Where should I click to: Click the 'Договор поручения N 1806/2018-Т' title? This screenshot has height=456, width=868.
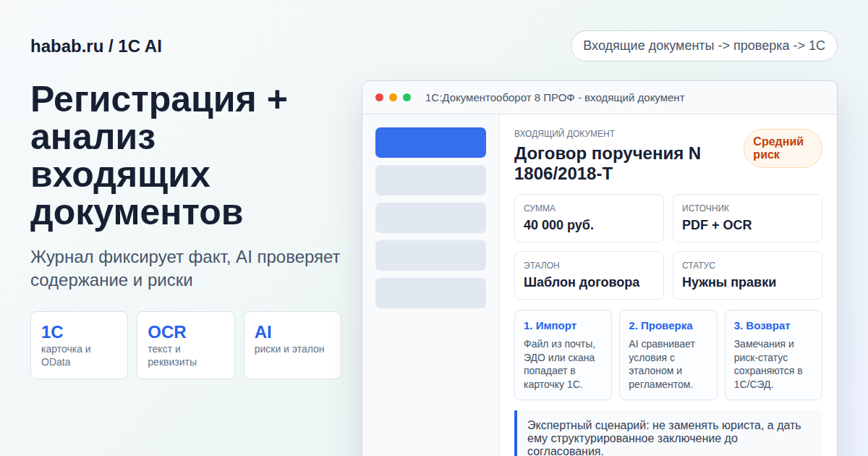click(608, 164)
